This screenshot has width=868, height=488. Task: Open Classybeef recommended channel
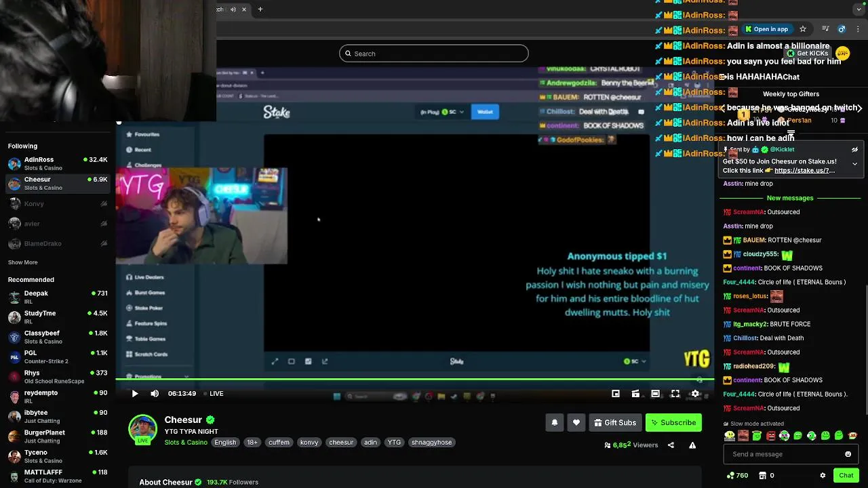click(x=58, y=337)
